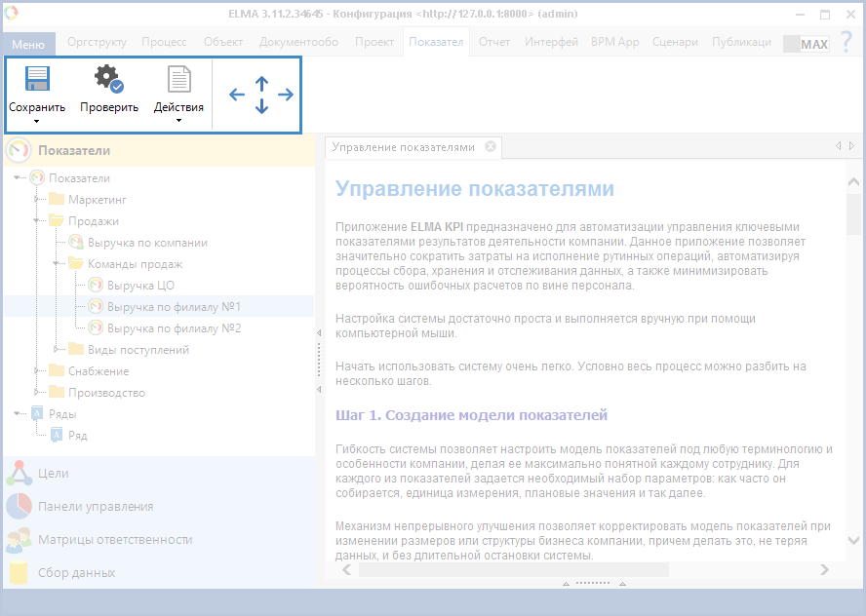Click the Проверить gear icon
Viewport: 866px width, 616px height.
pyautogui.click(x=108, y=79)
